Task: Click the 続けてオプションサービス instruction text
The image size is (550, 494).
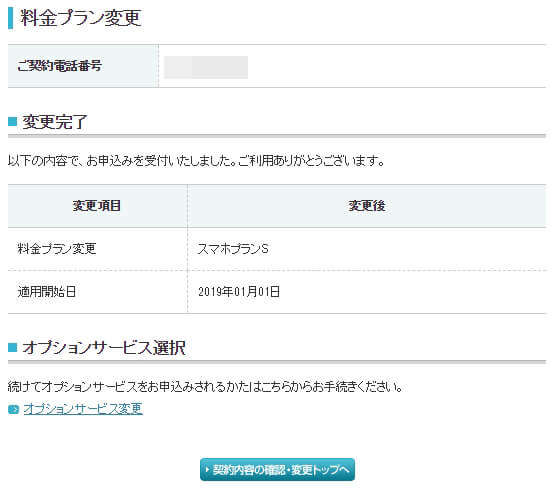Action: pyautogui.click(x=205, y=387)
